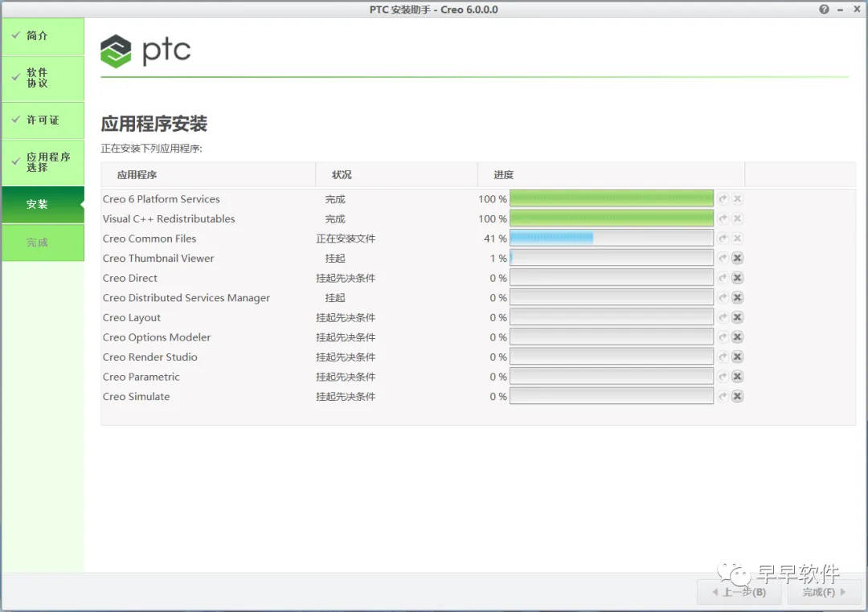868x612 pixels.
Task: Open help via question mark icon
Action: pos(825,10)
